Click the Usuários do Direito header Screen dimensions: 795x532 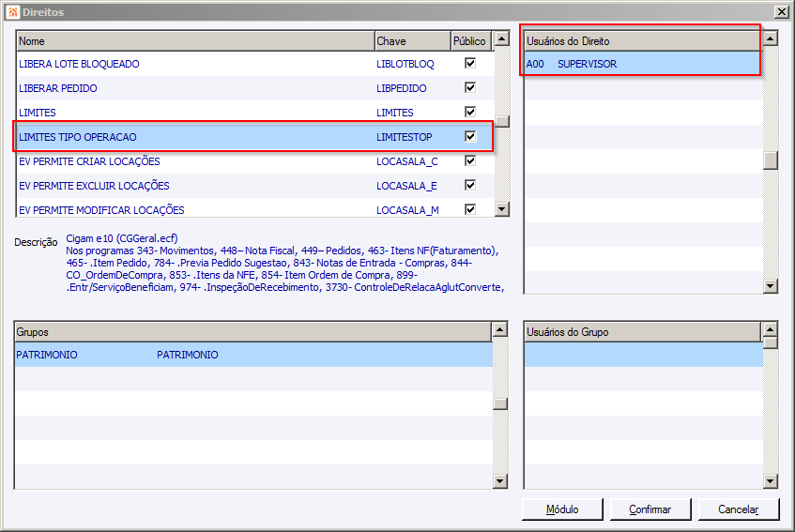click(x=643, y=41)
